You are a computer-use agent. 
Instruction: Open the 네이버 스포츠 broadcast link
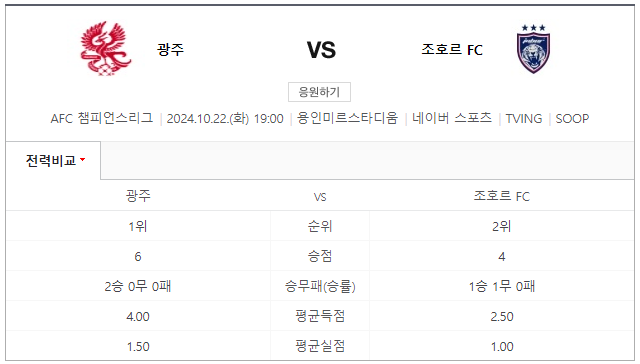tap(452, 118)
